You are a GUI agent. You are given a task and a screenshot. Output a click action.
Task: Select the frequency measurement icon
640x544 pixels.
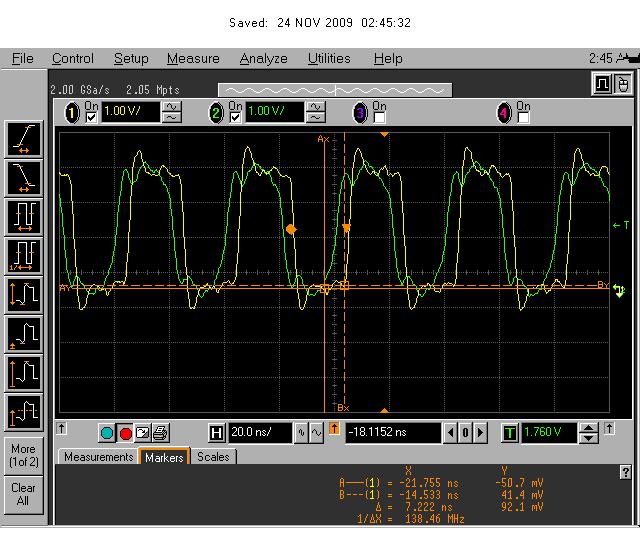coord(24,257)
